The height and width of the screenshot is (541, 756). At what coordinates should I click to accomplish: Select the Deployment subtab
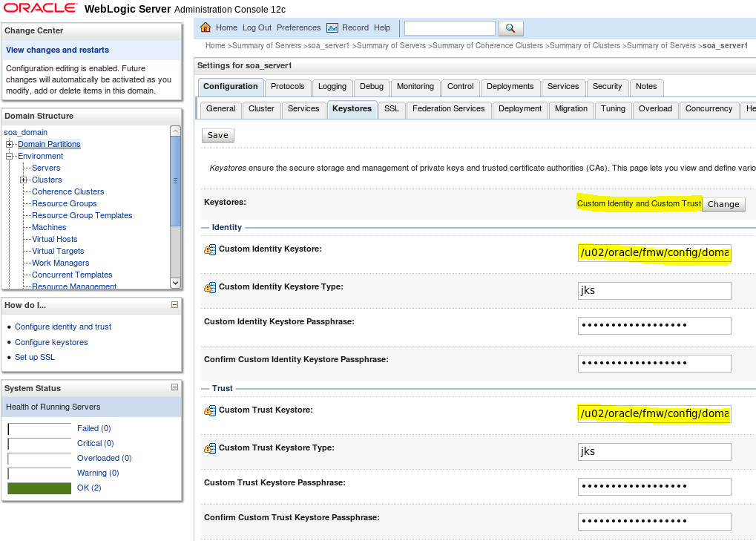tap(520, 109)
